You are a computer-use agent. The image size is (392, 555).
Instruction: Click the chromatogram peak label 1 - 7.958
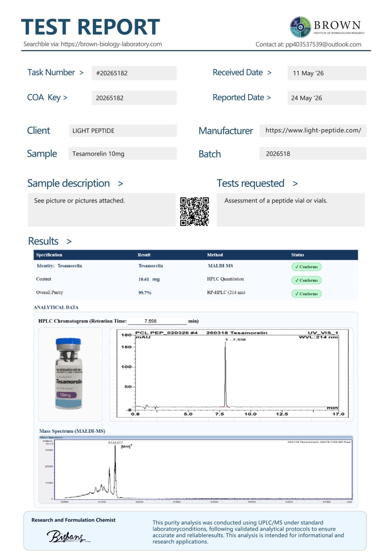235,340
